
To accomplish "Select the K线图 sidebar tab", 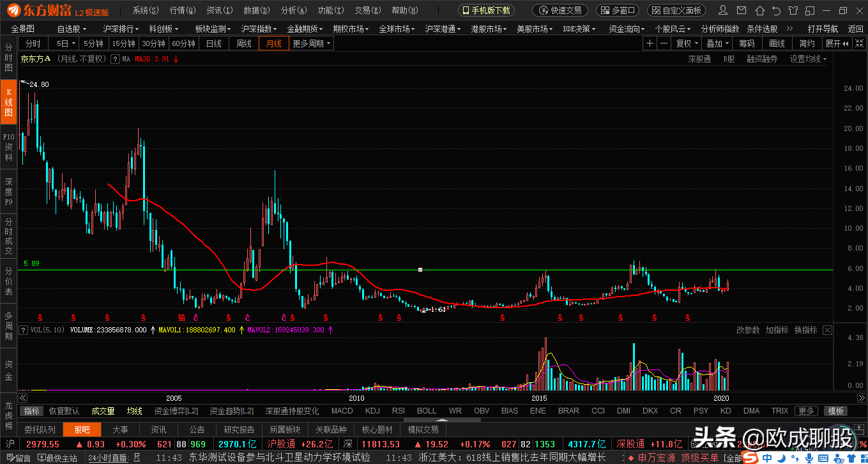I will [8, 102].
